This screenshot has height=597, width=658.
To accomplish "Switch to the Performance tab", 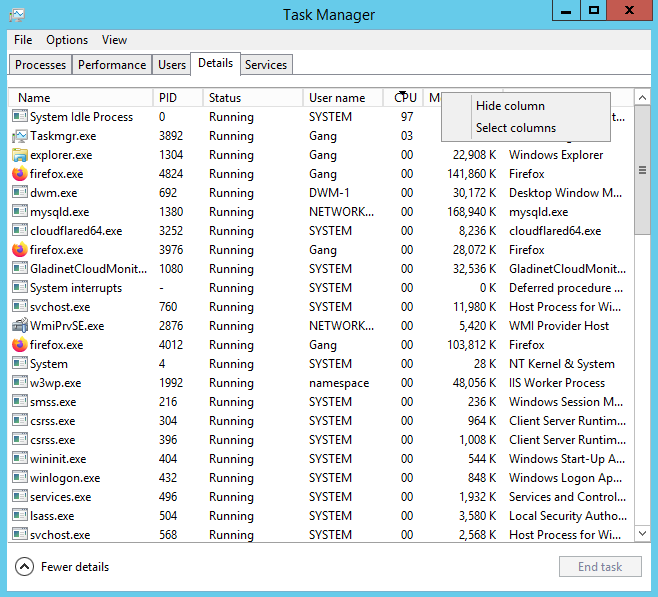I will 112,65.
